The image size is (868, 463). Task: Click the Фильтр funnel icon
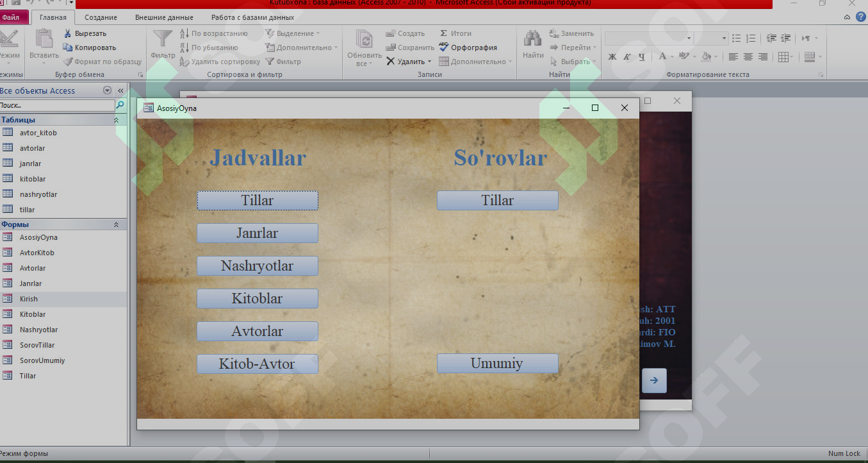coord(163,39)
